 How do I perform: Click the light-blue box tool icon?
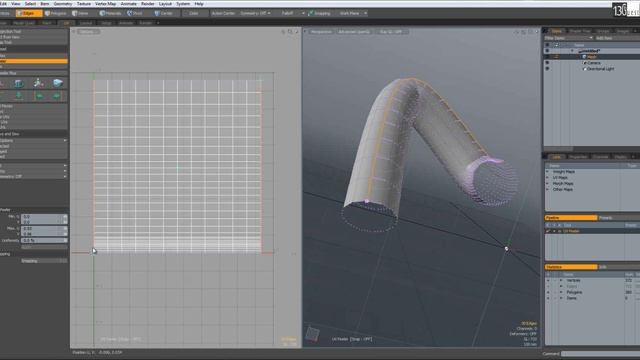58,83
